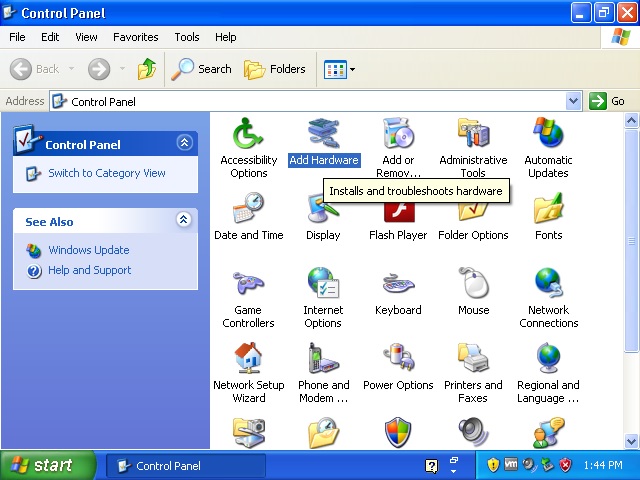Open the Tools menu
Screen dimensions: 640x480
click(187, 37)
